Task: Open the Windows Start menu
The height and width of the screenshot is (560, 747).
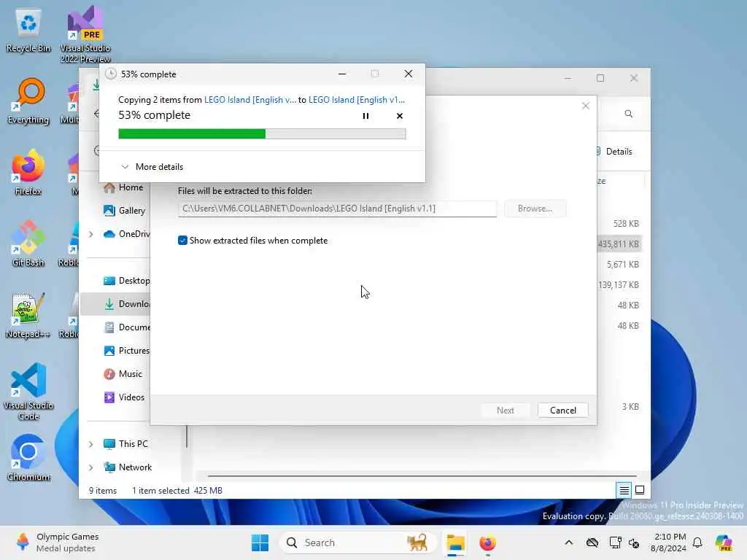Action: [x=260, y=542]
